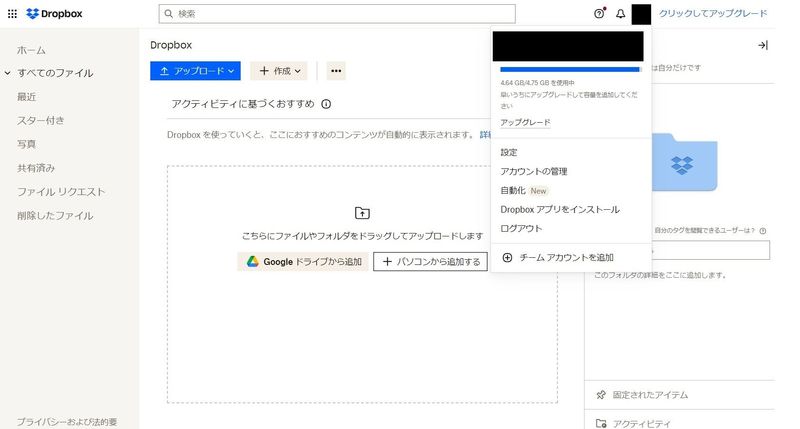Choose ログアウト in account menu
The image size is (800, 429).
[521, 228]
